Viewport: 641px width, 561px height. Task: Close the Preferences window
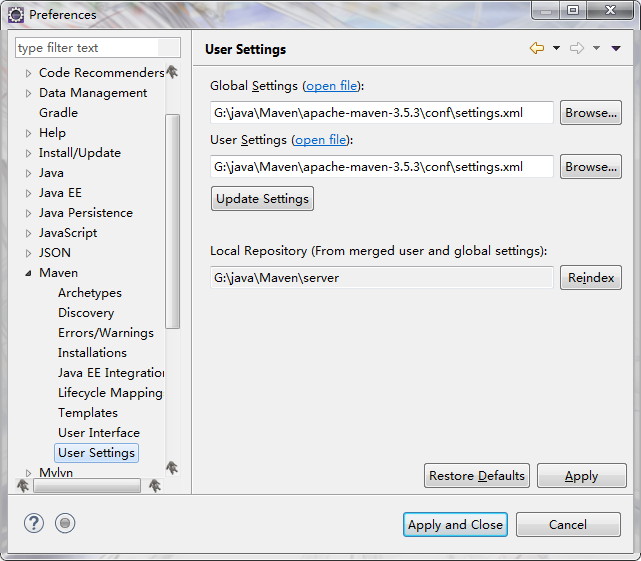[x=610, y=10]
